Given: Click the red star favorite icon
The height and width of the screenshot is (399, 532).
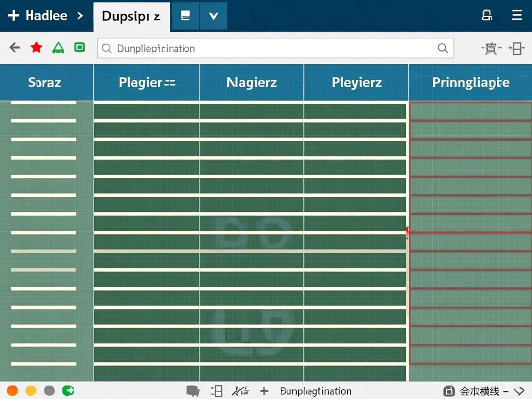Looking at the screenshot, I should (x=36, y=48).
